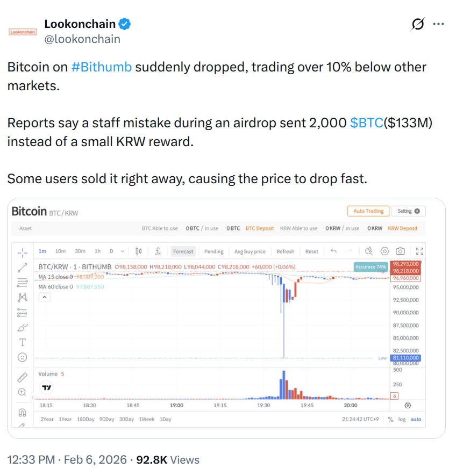Toggle auto scale on price axis
This screenshot has width=456, height=476.
[416, 419]
